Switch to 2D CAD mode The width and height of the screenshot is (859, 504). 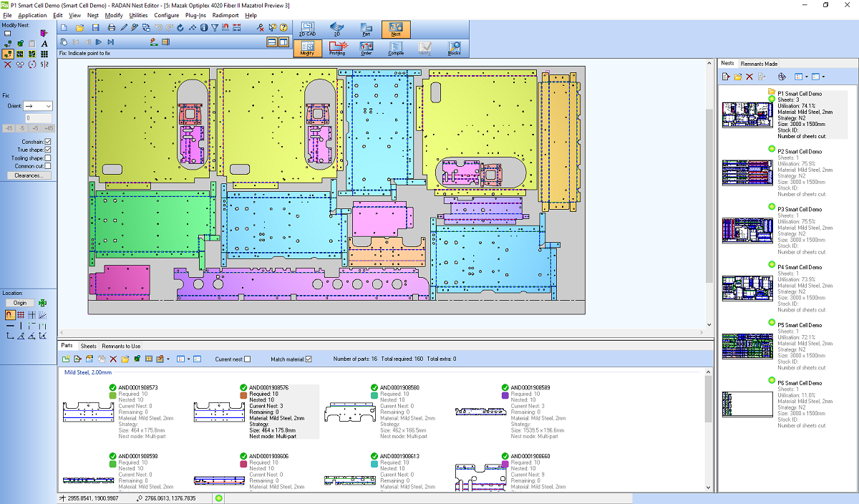[308, 29]
